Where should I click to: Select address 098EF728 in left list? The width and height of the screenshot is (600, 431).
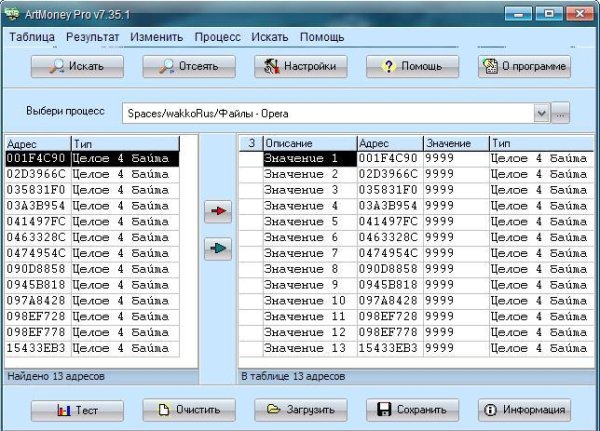pos(36,317)
